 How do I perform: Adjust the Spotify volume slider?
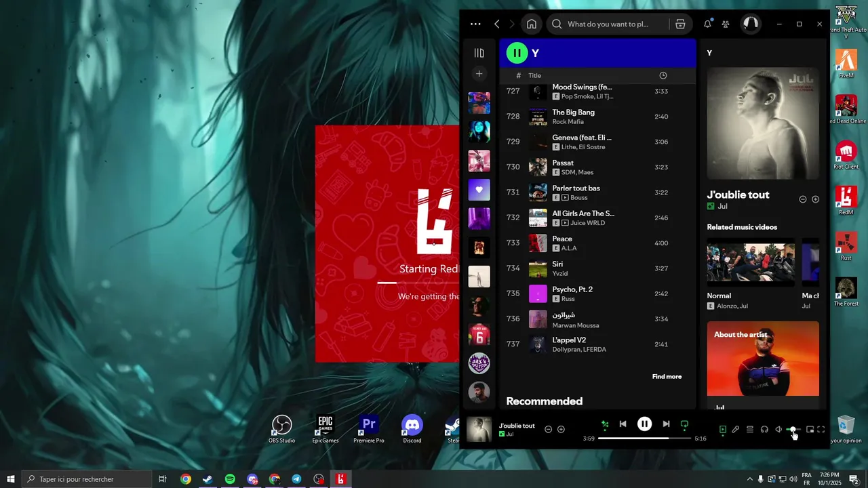click(794, 430)
